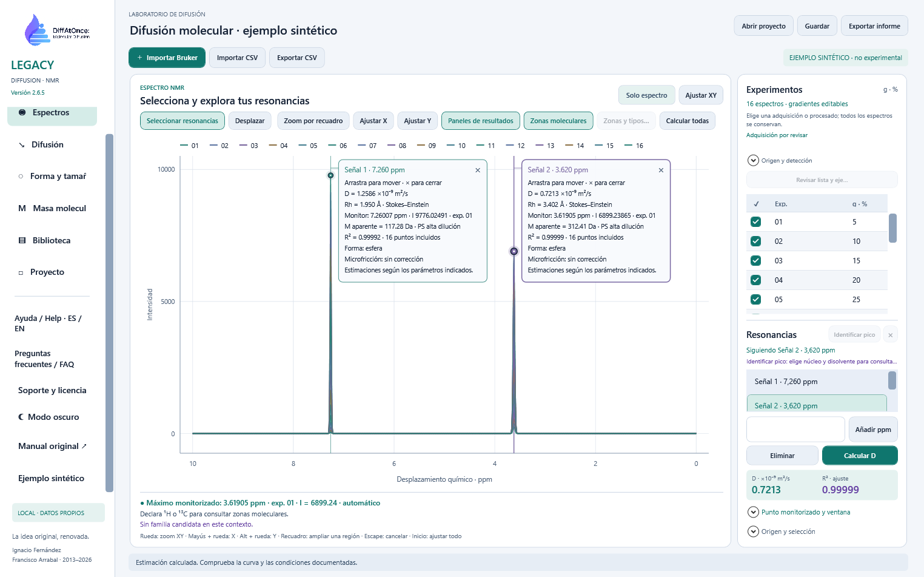
Task: Click the Espectros sidebar icon
Action: point(22,112)
